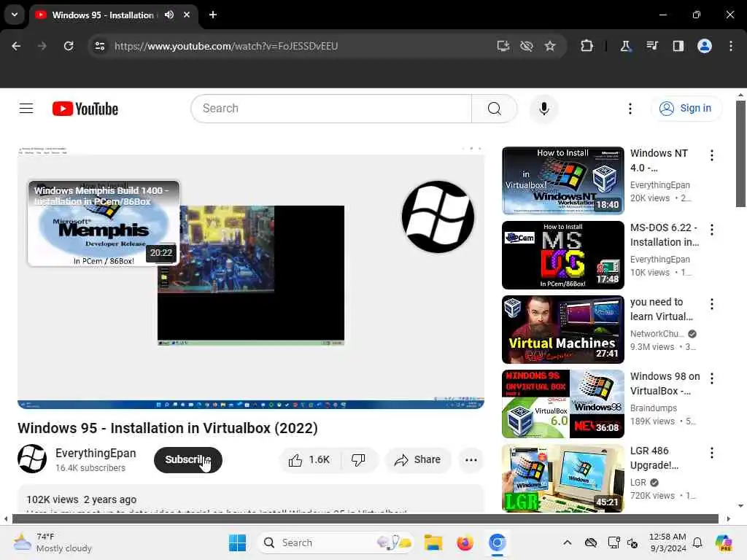
Task: Open the EverythingEpan channel name link
Action: click(96, 453)
